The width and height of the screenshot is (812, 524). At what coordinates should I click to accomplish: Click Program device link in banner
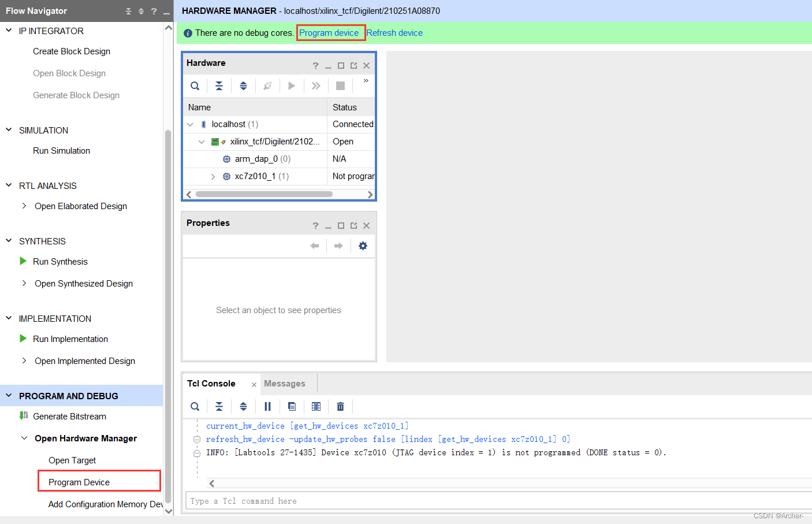click(329, 33)
